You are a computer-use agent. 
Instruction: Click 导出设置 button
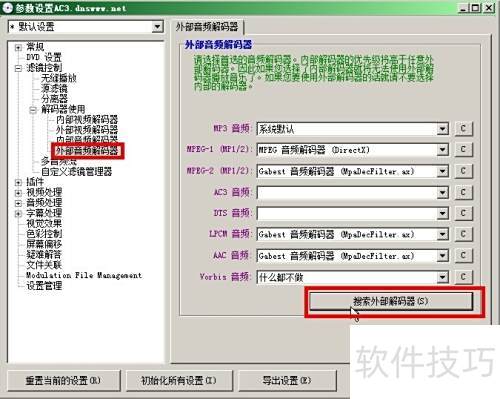(287, 380)
